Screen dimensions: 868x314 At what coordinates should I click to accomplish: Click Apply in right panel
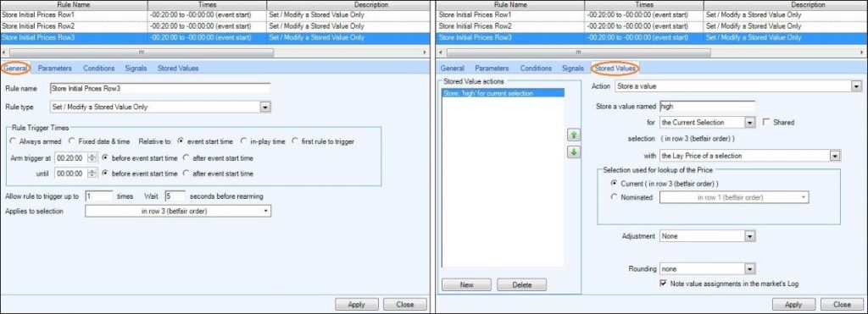(x=793, y=304)
